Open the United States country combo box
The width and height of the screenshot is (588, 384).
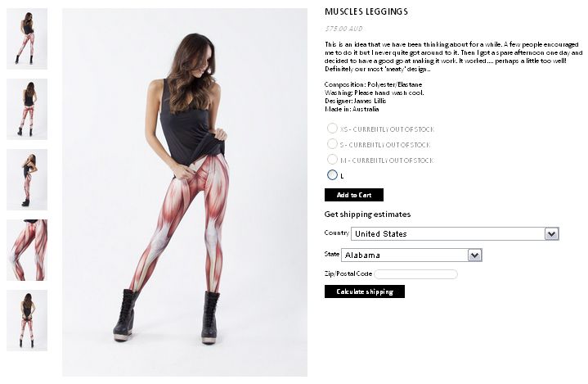(x=455, y=234)
